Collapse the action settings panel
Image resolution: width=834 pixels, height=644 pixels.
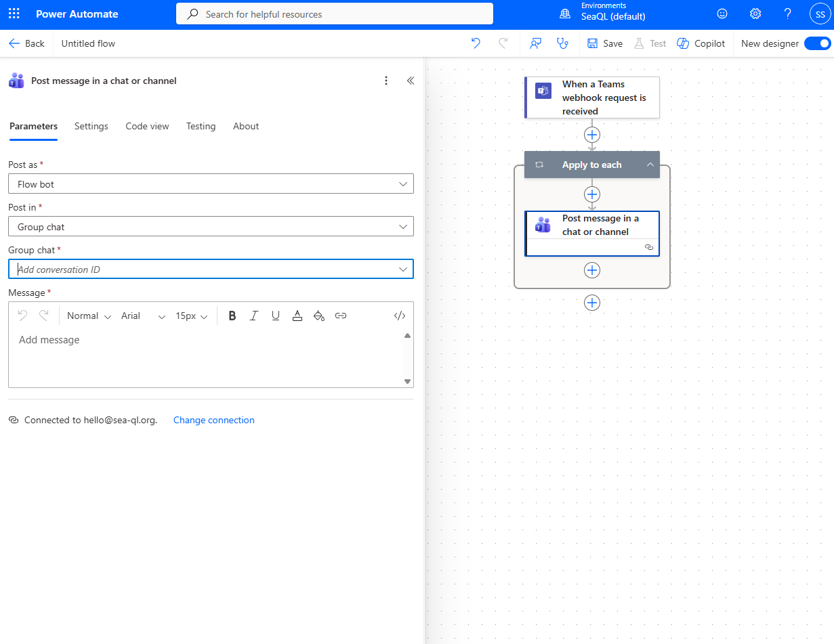click(411, 81)
